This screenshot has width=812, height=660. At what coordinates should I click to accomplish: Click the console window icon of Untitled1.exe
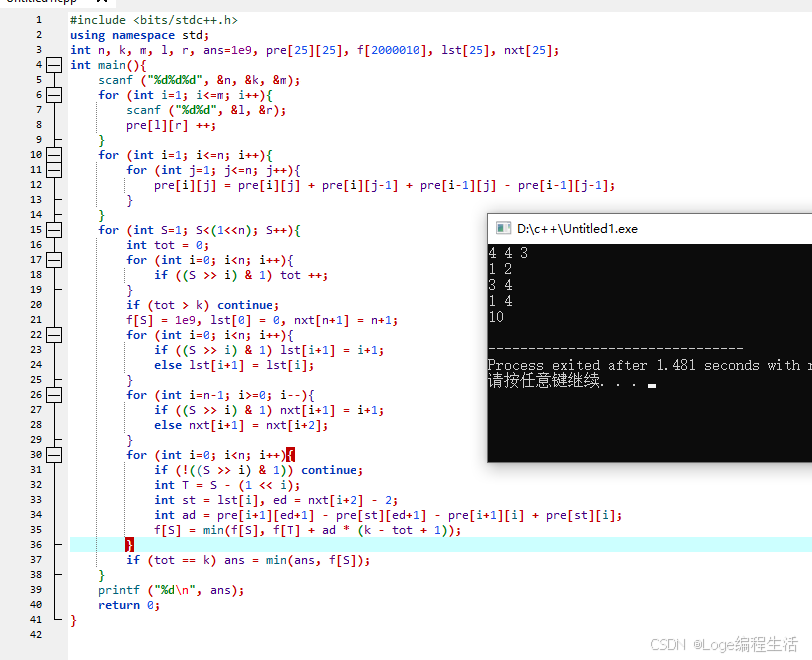503,228
